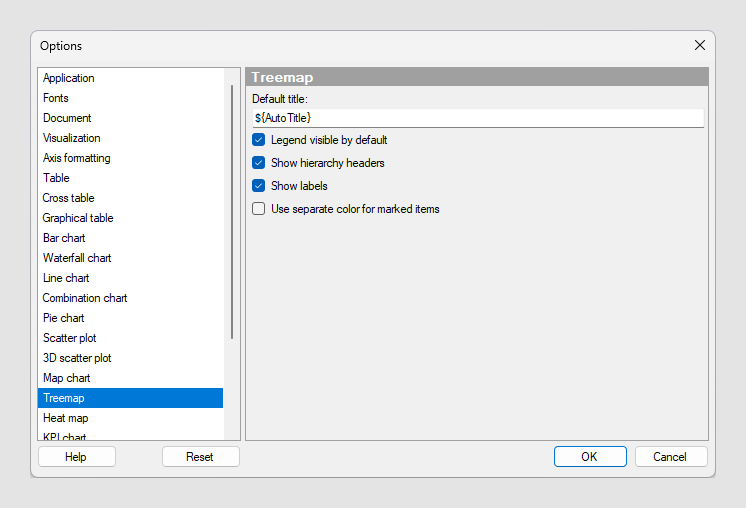Open the Heat map options
This screenshot has height=508, width=746.
[66, 418]
